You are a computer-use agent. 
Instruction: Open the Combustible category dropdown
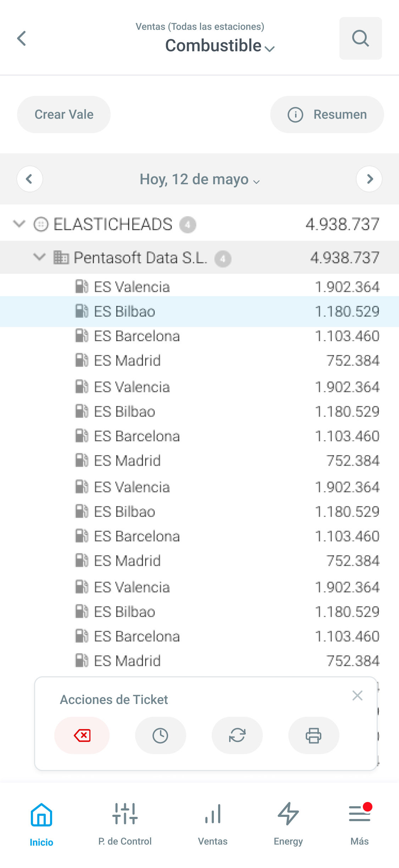point(220,46)
